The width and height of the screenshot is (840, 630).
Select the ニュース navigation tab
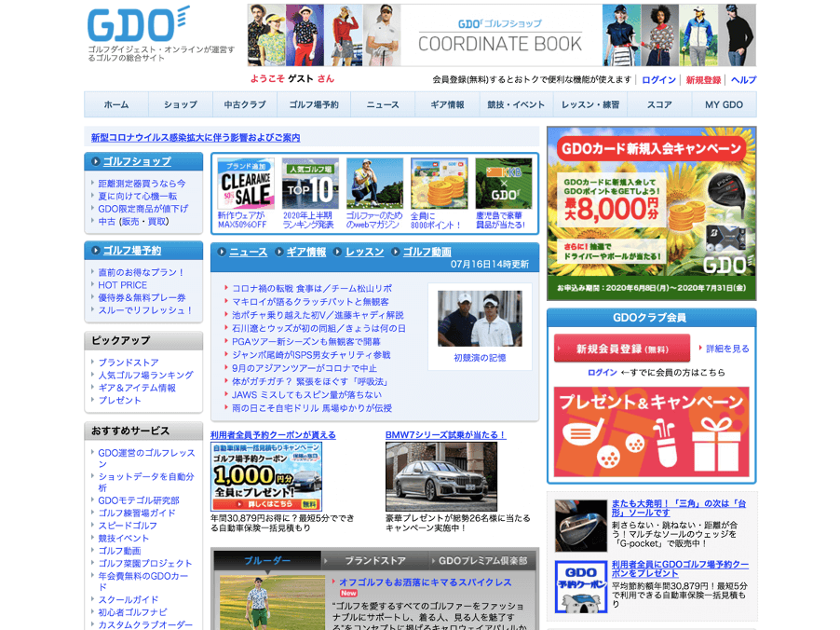point(383,104)
